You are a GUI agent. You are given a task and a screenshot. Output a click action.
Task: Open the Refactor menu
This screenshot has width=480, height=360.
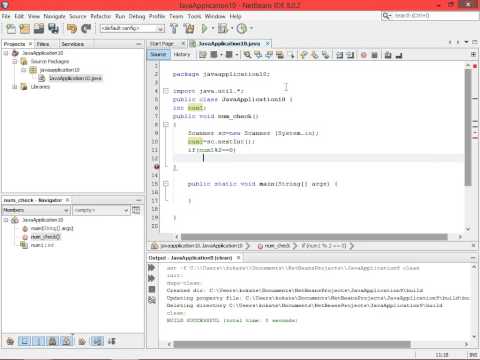tap(100, 16)
